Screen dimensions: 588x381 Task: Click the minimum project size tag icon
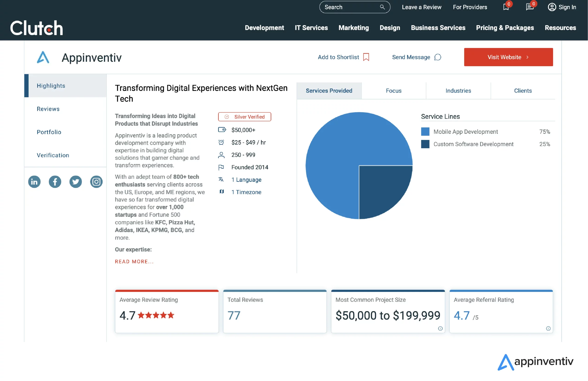click(x=222, y=130)
